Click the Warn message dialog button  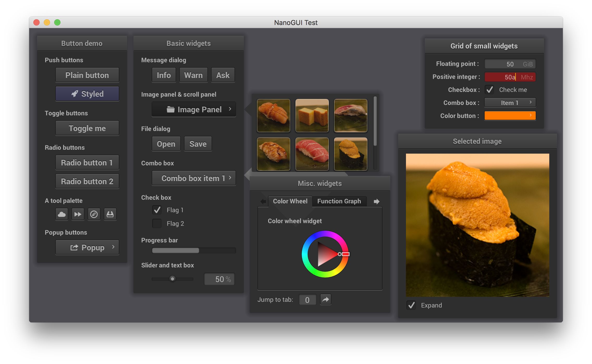pyautogui.click(x=192, y=75)
